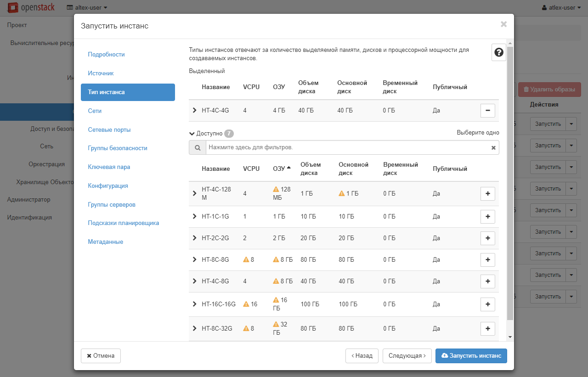Add the HT-1C-1G flavor with plus button
This screenshot has width=588, height=377.
coord(487,216)
